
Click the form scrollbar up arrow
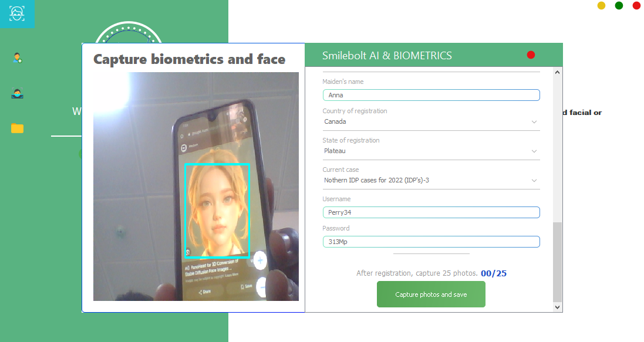point(557,72)
